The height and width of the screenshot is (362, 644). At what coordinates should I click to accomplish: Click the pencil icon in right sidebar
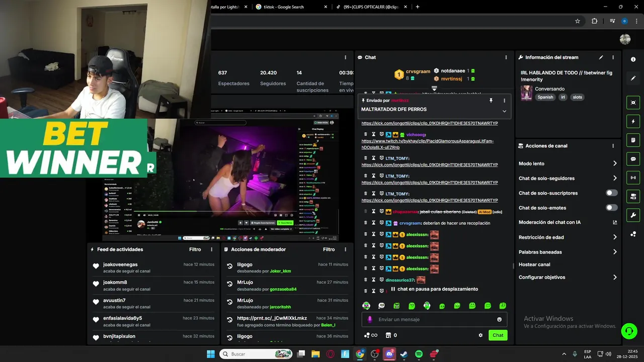pyautogui.click(x=633, y=78)
